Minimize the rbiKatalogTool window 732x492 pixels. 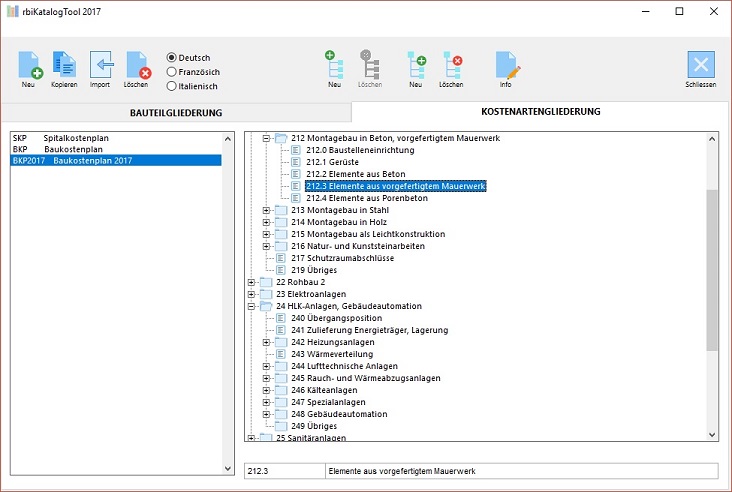tap(646, 11)
